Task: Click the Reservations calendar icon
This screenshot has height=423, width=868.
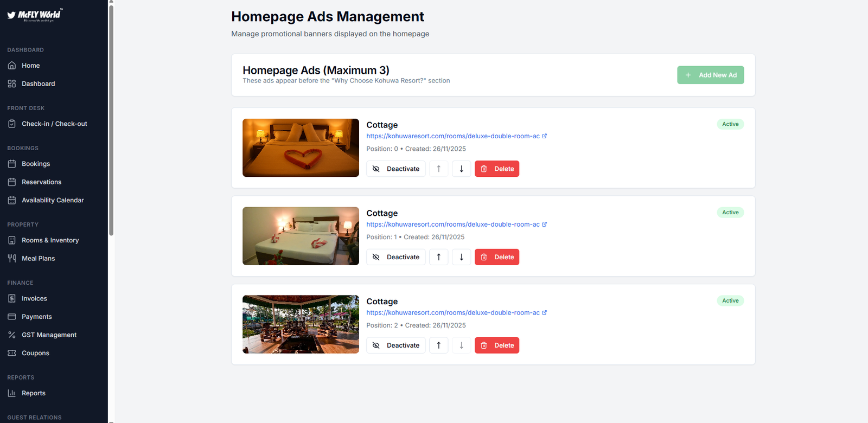Action: 12,182
